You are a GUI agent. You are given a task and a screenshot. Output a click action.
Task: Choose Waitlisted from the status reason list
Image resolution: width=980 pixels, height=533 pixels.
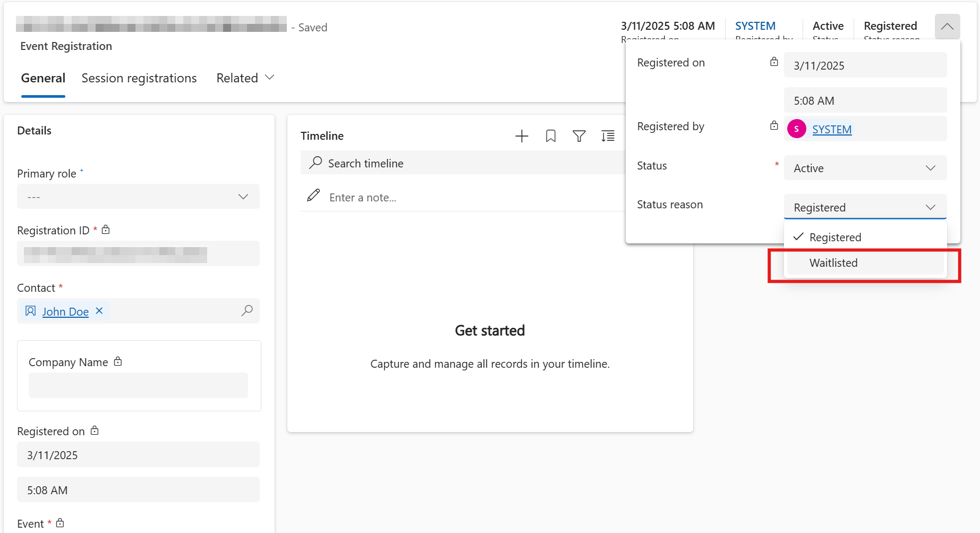pyautogui.click(x=833, y=263)
